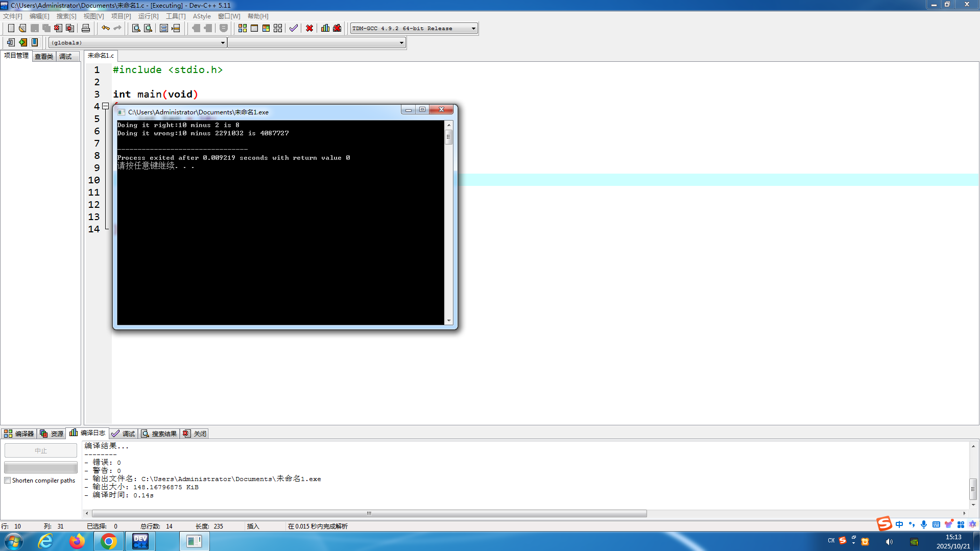Open the 搜索[S] menu

66,16
